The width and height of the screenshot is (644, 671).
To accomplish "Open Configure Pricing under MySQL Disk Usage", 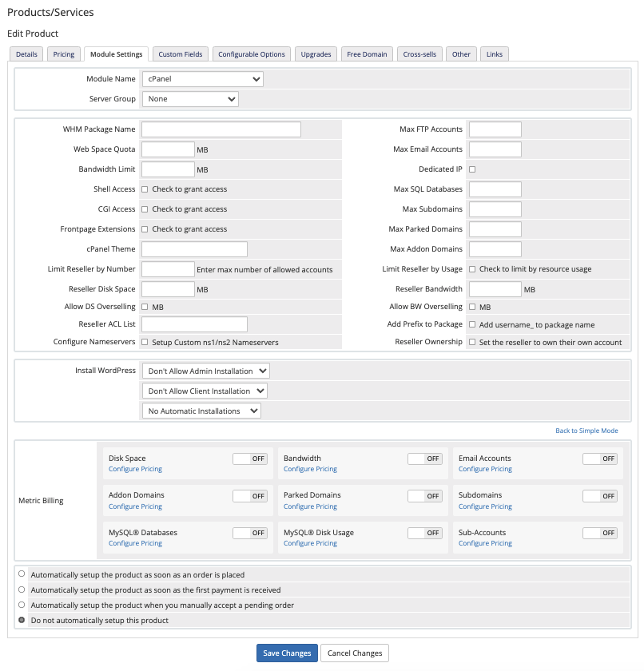I will pyautogui.click(x=310, y=543).
